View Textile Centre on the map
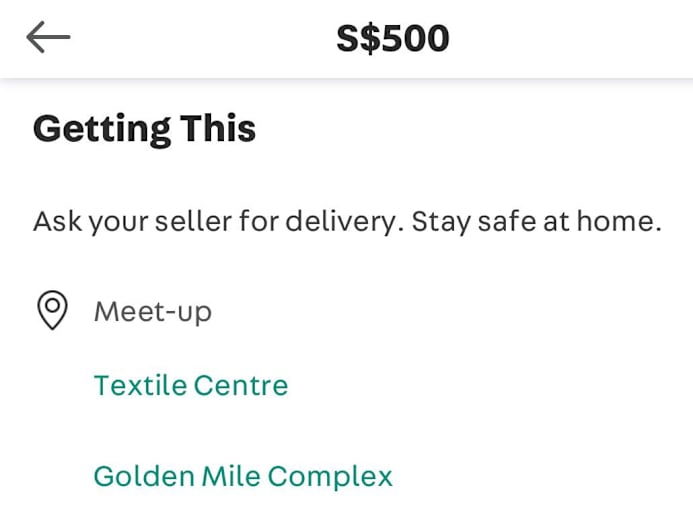693x523 pixels. (190, 385)
